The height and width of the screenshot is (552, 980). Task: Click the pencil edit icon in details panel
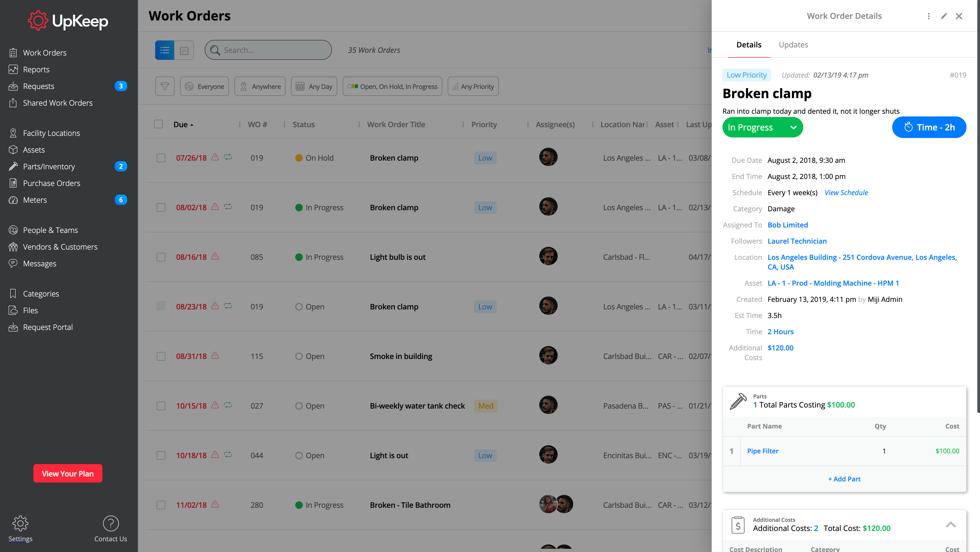click(x=943, y=16)
